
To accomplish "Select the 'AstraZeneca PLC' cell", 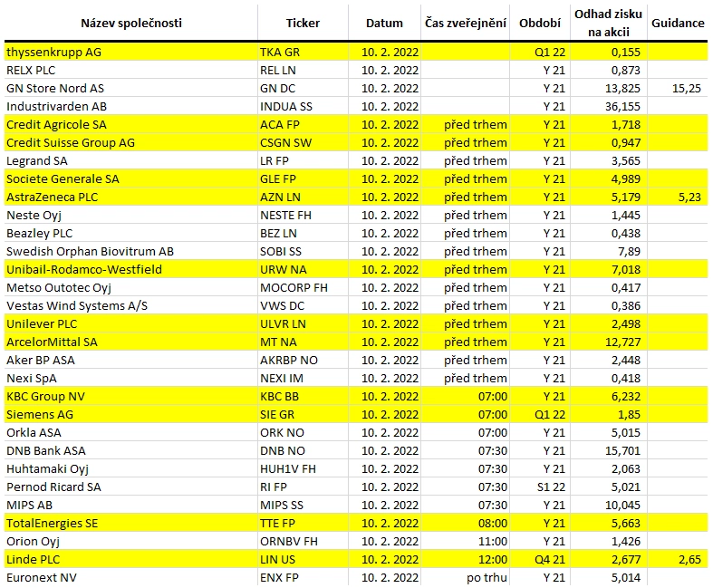I will pos(131,198).
